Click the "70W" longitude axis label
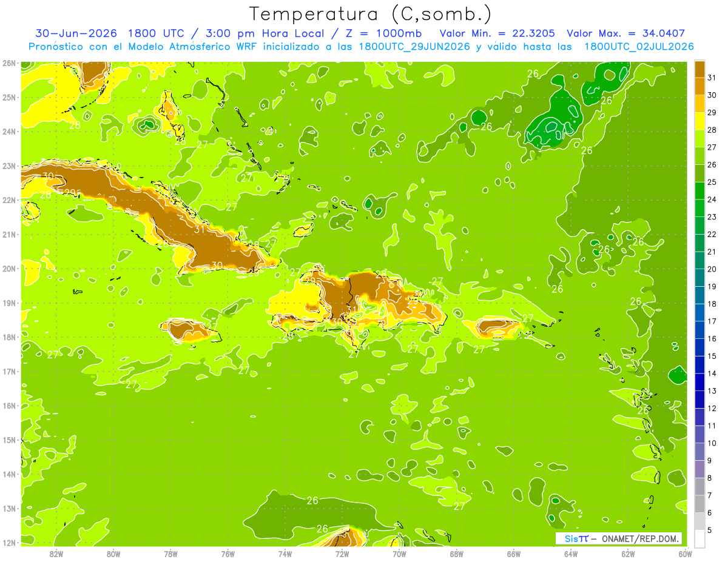The width and height of the screenshot is (728, 562). click(399, 554)
